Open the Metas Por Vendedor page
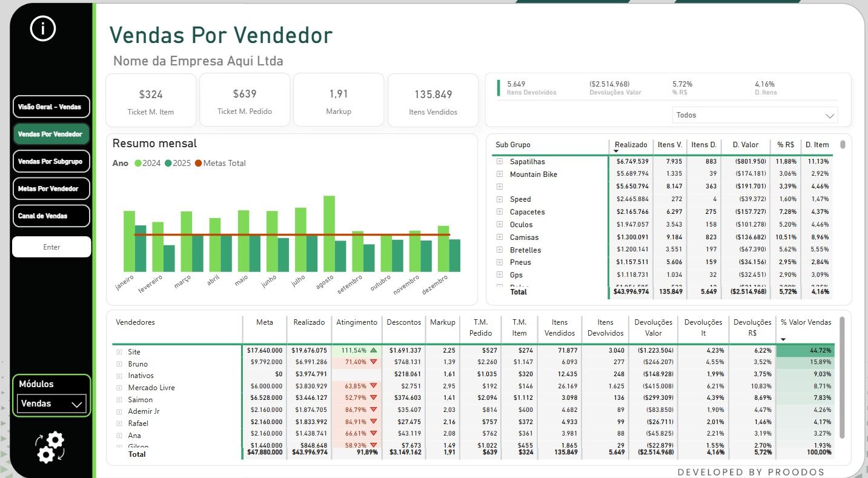This screenshot has width=868, height=478. coord(51,188)
